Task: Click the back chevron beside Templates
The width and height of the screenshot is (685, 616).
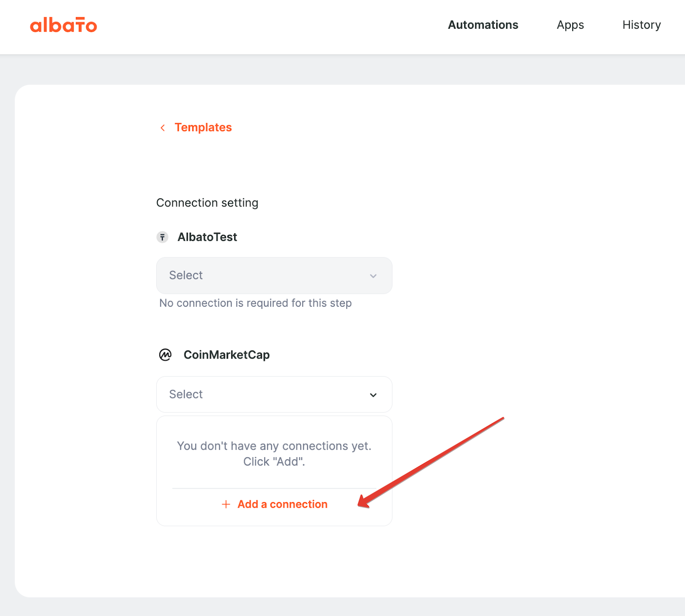Action: 163,128
